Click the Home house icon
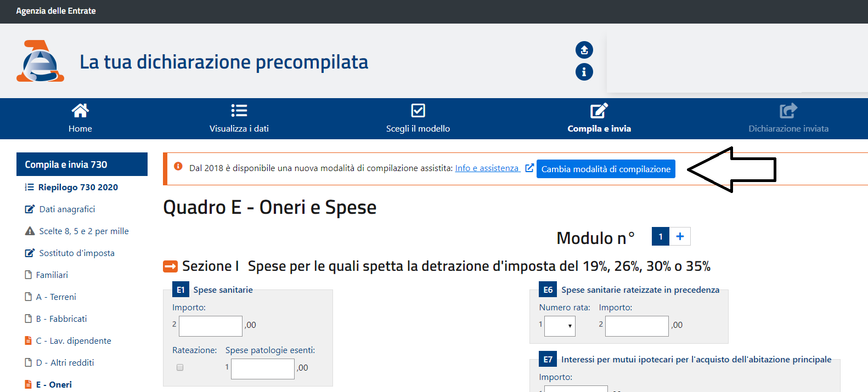This screenshot has height=392, width=868. coord(80,110)
